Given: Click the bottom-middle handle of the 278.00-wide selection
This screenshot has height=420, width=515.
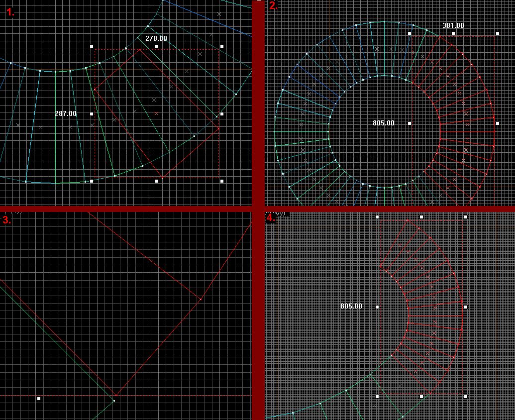Looking at the screenshot, I should tap(157, 181).
